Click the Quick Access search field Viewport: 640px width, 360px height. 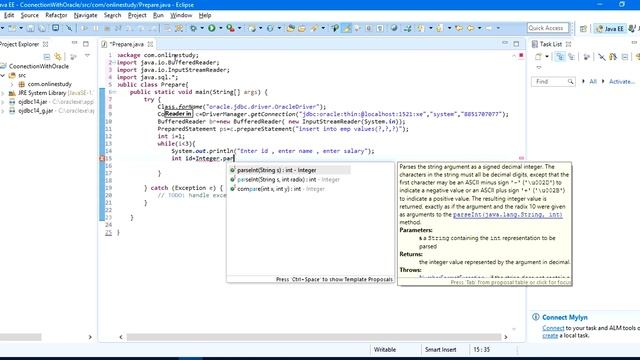[547, 28]
